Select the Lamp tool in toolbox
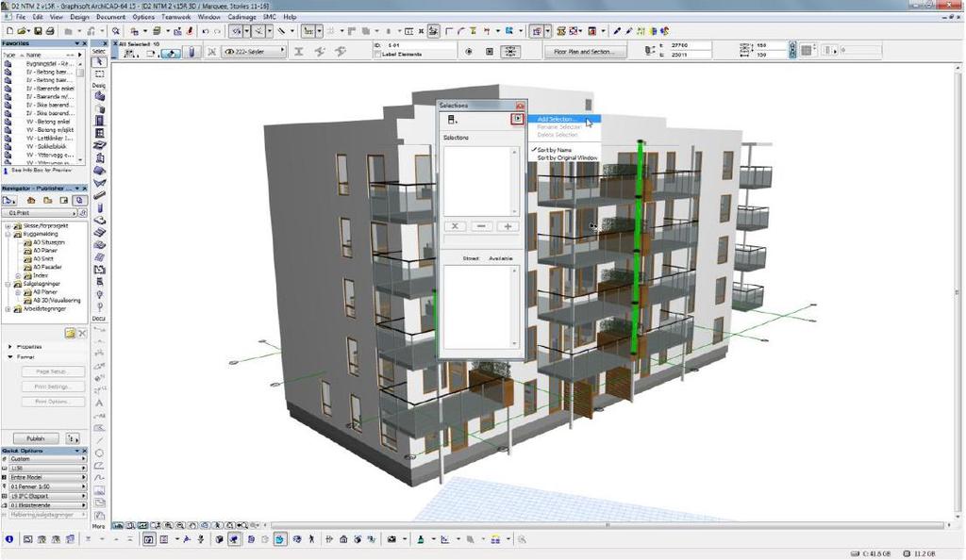Image resolution: width=966 pixels, height=560 pixels. tap(100, 294)
